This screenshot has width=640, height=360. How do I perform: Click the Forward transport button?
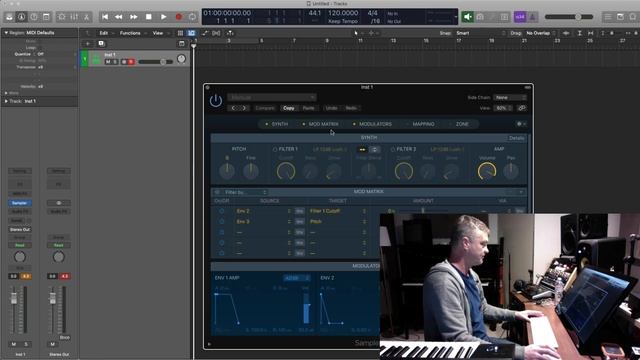(133, 17)
